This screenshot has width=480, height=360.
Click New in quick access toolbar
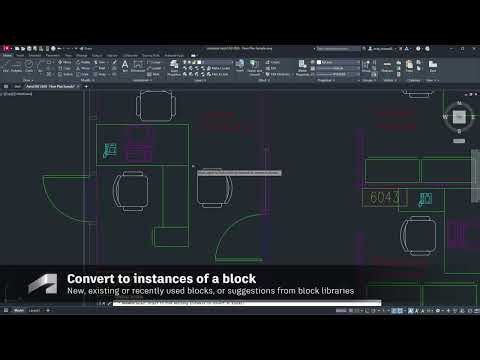(x=17, y=49)
